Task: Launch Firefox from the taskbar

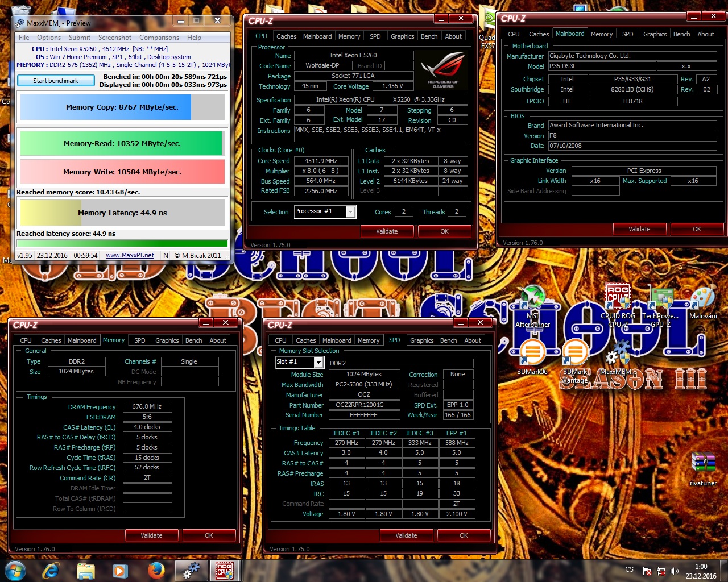Action: pyautogui.click(x=155, y=571)
